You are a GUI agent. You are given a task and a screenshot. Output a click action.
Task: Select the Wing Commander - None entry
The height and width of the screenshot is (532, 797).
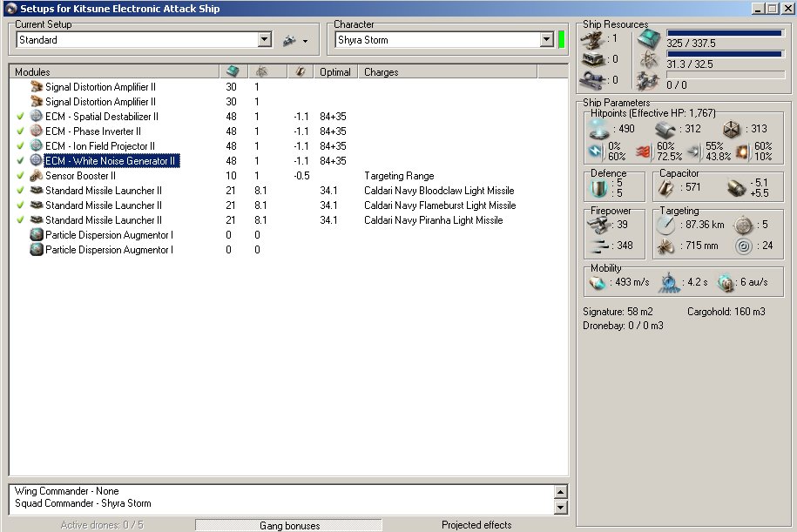[66, 491]
